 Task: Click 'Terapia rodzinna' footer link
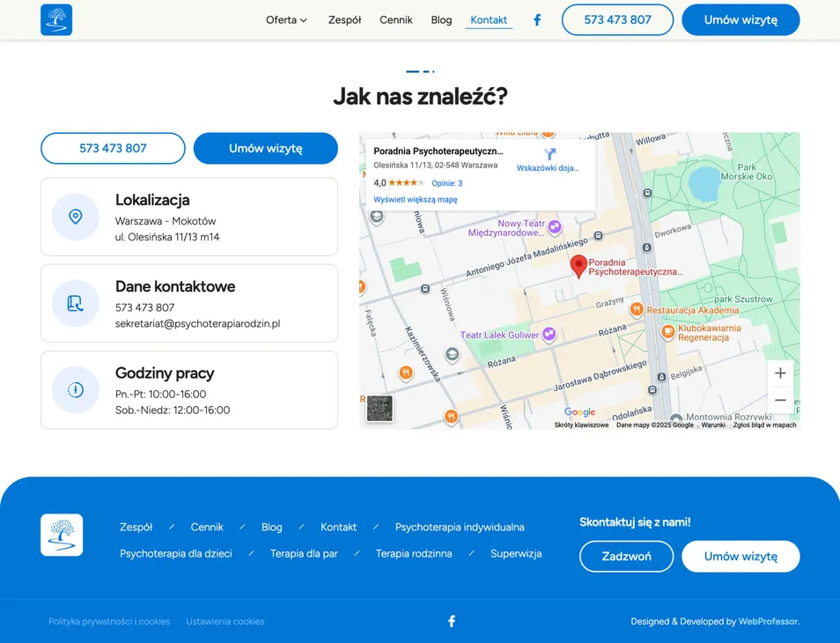click(414, 553)
